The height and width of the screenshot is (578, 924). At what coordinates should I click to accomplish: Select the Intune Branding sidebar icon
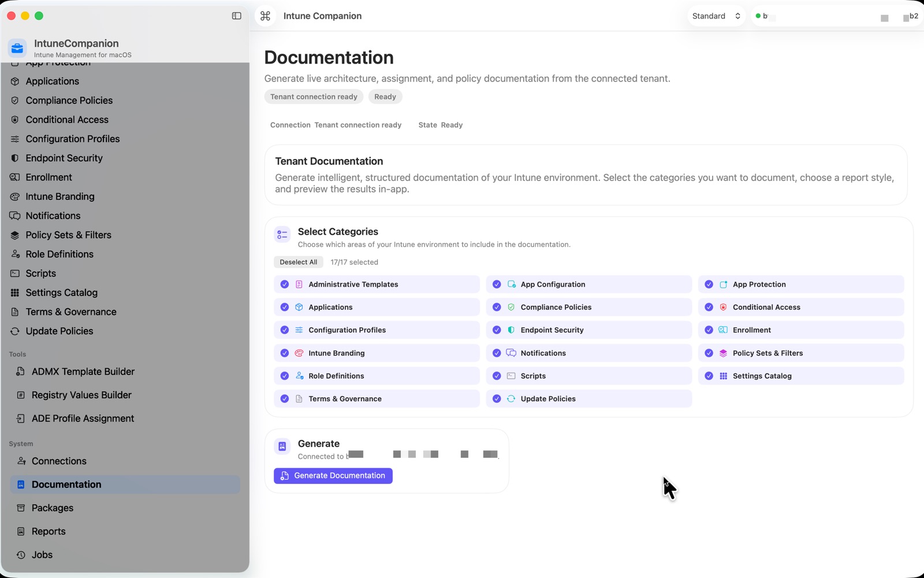click(x=14, y=197)
